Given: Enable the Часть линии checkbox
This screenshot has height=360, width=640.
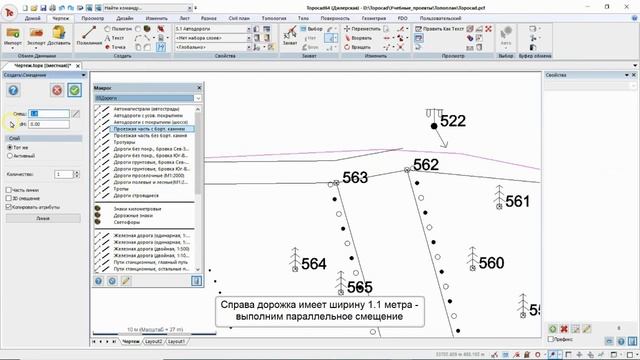Looking at the screenshot, I should (9, 190).
